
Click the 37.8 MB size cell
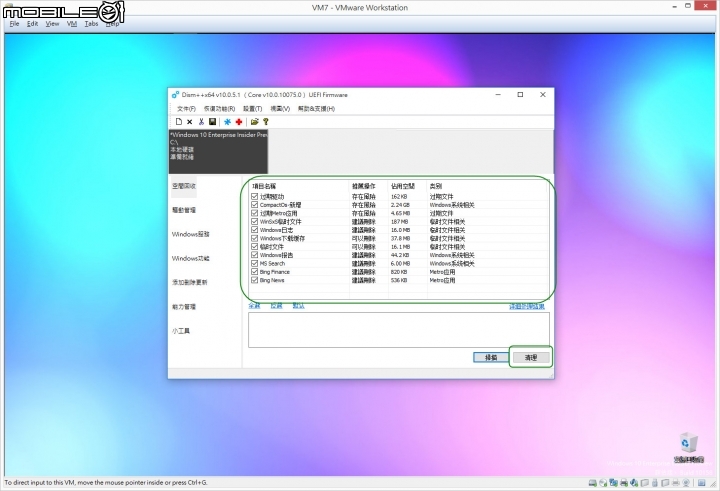[400, 238]
